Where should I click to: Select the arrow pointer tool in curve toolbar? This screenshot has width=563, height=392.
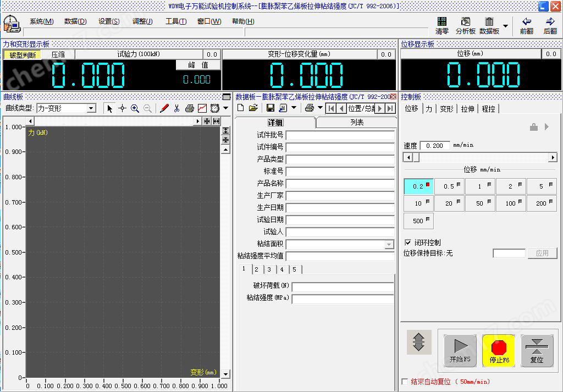110,108
